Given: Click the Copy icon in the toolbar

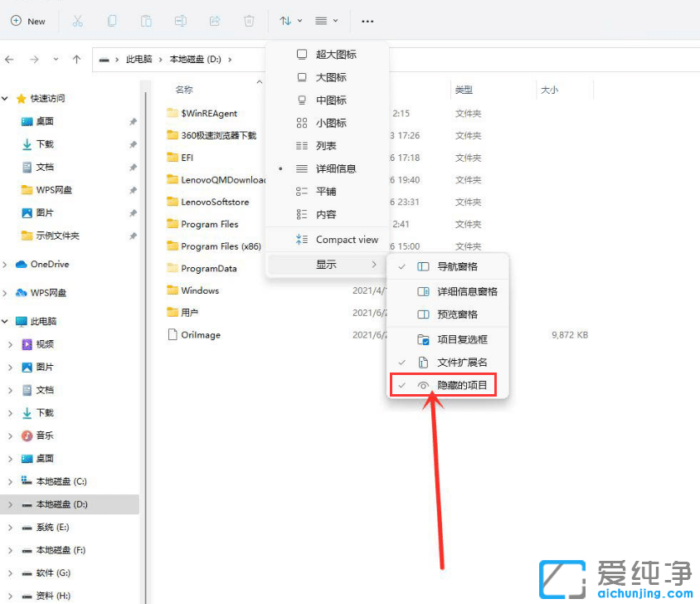Looking at the screenshot, I should tap(112, 21).
